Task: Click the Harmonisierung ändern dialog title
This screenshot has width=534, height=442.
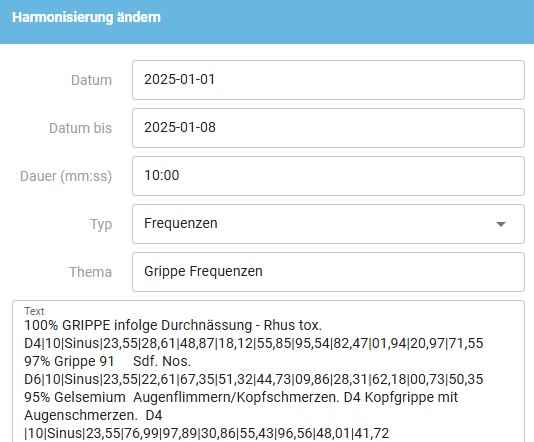Action: point(86,17)
